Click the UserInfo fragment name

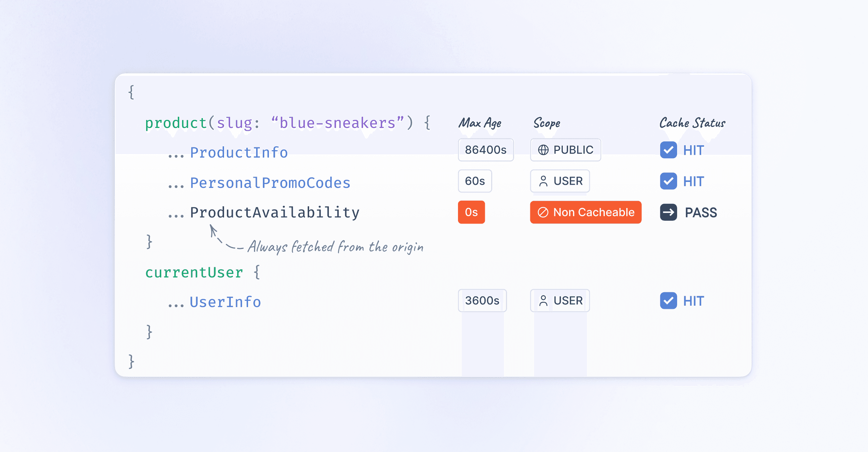(225, 302)
